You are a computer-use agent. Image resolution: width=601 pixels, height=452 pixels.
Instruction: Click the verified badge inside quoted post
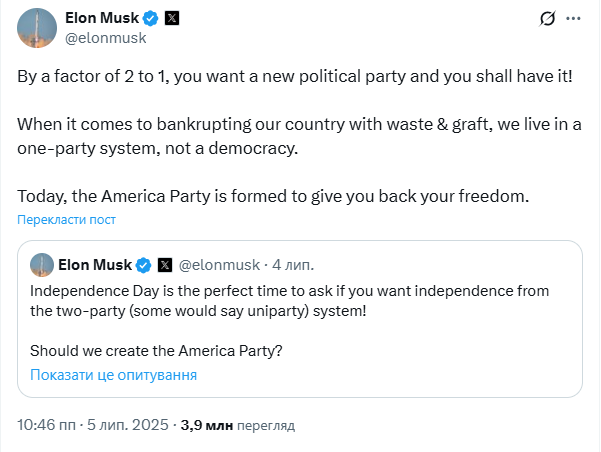click(x=144, y=265)
